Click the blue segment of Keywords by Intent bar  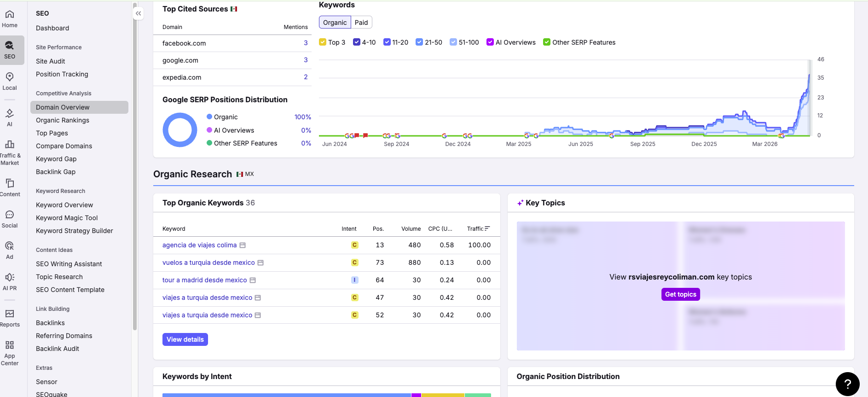coord(287,395)
